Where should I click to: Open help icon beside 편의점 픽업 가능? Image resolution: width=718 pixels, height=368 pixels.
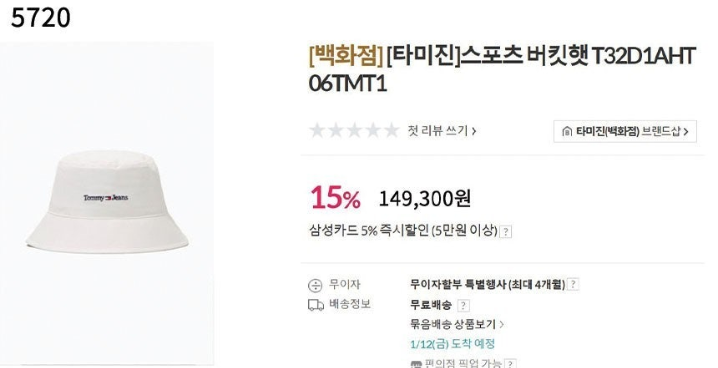tap(510, 364)
